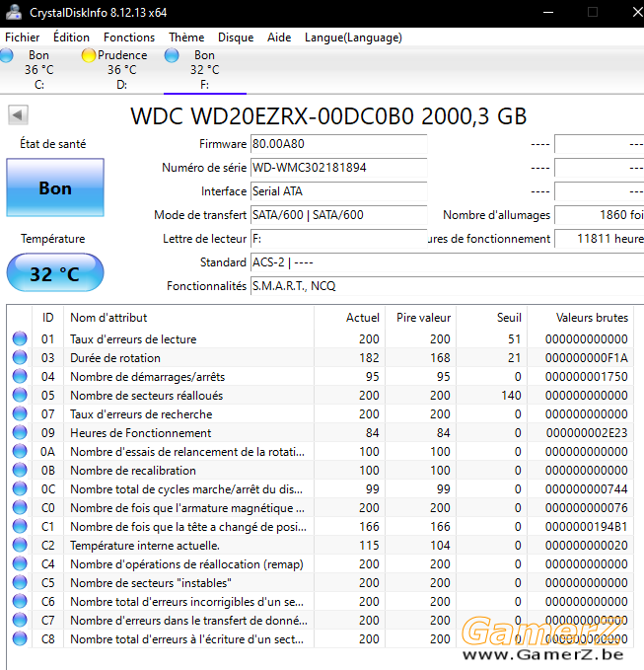Select the Durée de rotation row

(x=321, y=357)
